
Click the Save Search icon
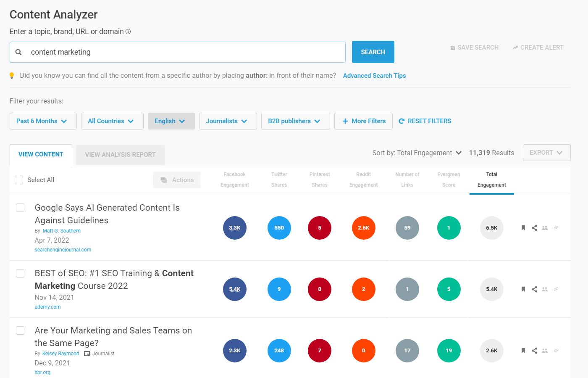[x=452, y=48]
